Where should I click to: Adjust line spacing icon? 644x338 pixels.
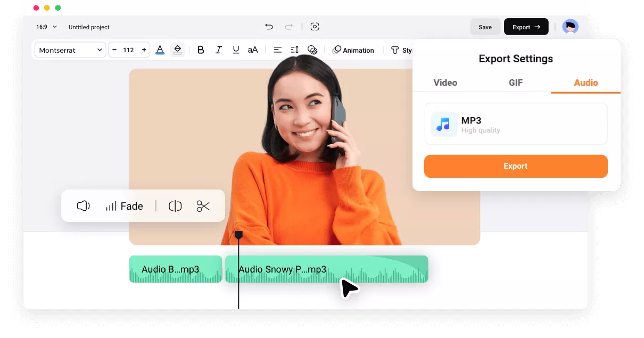tap(294, 50)
